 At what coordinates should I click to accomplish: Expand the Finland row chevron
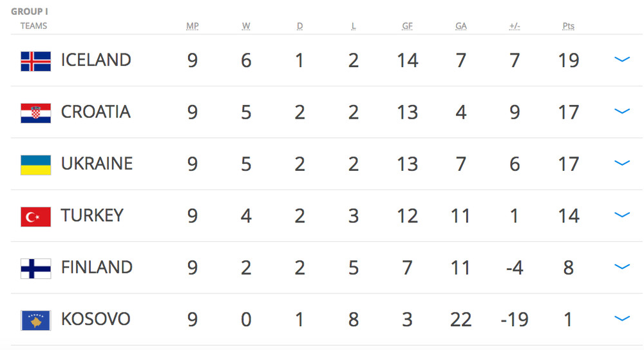(622, 266)
